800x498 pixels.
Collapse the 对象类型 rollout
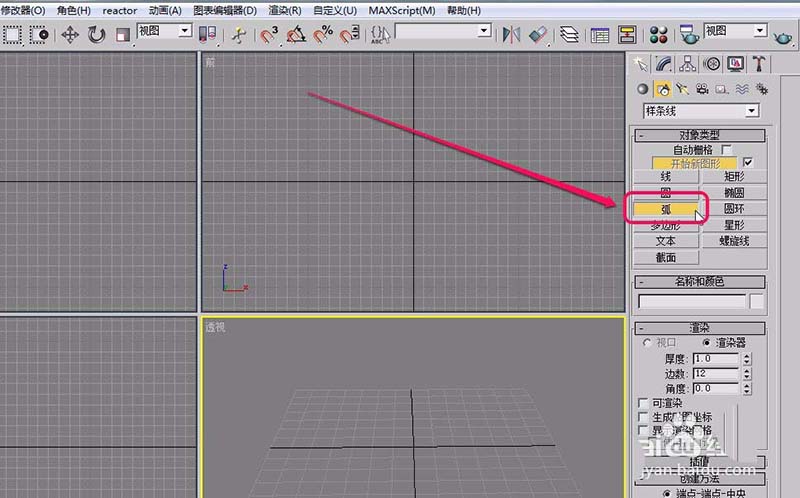tap(699, 135)
